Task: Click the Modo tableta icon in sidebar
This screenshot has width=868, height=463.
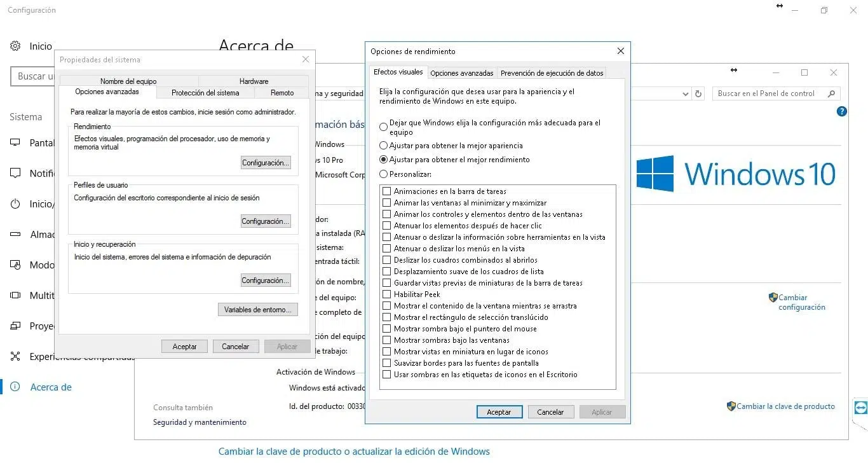Action: coord(15,265)
